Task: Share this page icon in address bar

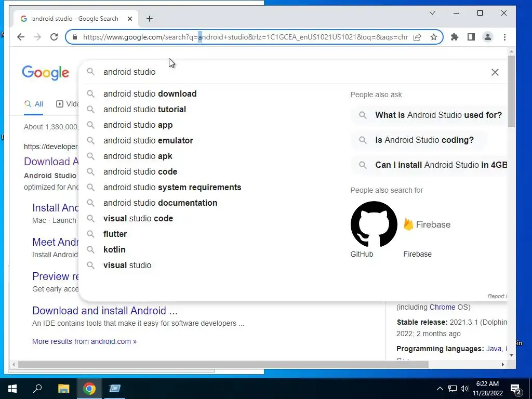Action: click(417, 37)
